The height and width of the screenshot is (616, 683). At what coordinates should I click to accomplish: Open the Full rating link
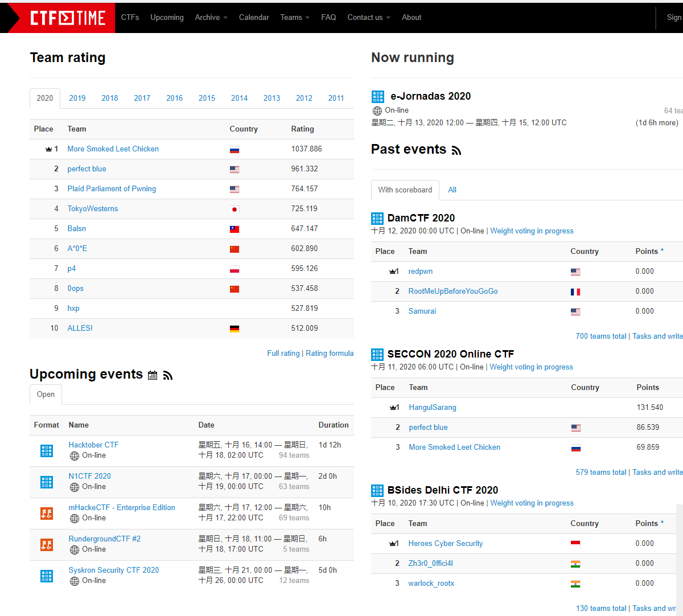click(x=283, y=354)
